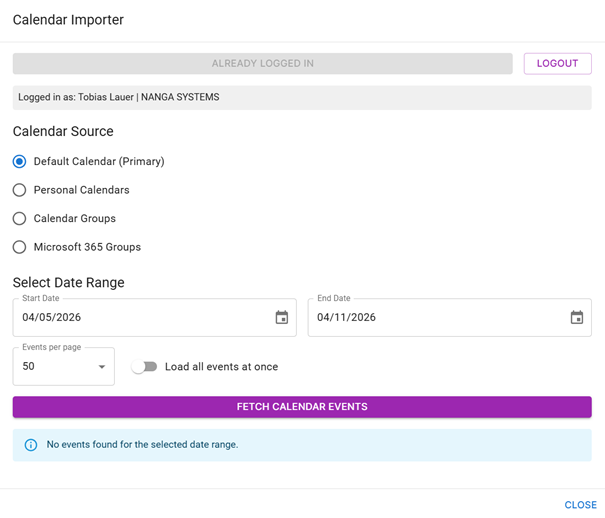Viewport: 605px width, 518px height.
Task: Click the Logged in as Tobias Lauer text
Action: pyautogui.click(x=118, y=97)
